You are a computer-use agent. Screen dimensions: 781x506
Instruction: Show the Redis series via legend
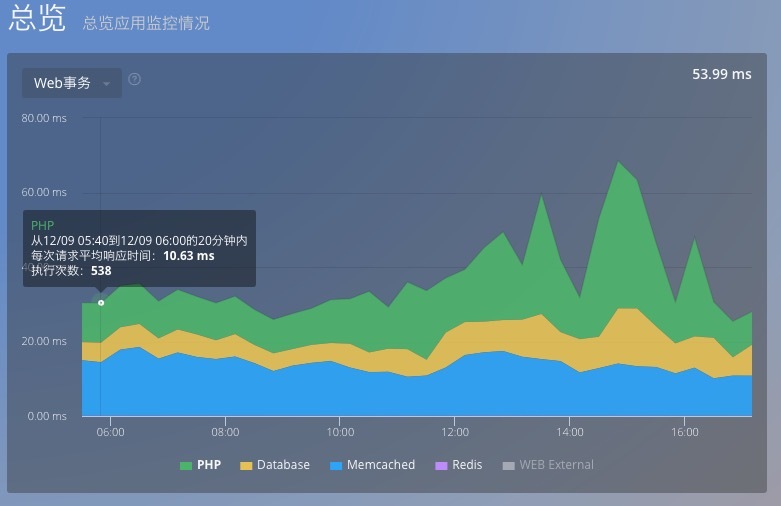click(x=468, y=465)
